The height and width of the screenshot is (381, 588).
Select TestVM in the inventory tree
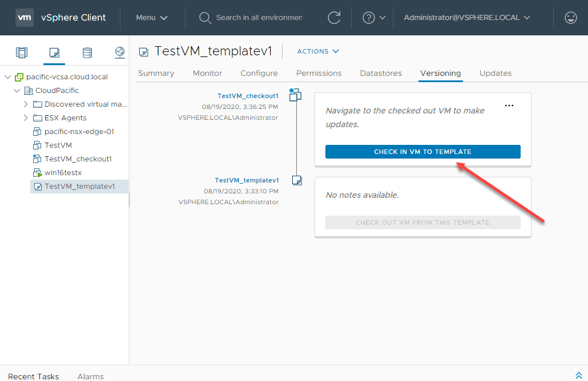tap(58, 145)
